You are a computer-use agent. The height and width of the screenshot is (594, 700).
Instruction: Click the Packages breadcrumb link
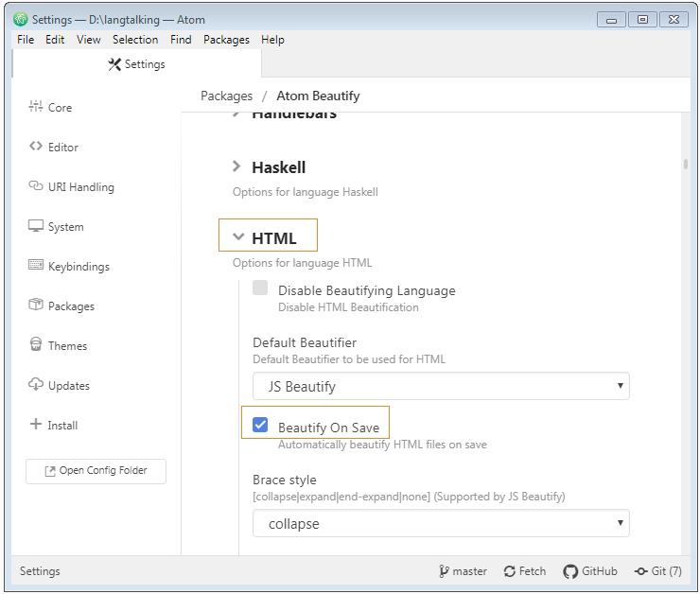[226, 96]
